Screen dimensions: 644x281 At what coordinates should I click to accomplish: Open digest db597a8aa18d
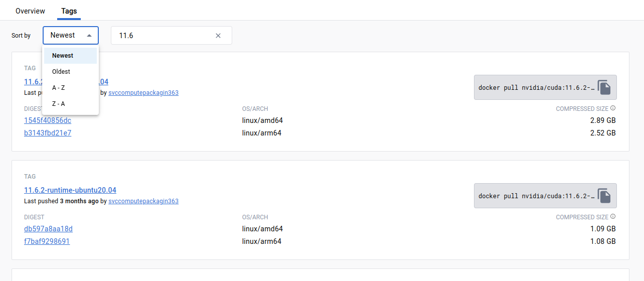click(x=48, y=229)
